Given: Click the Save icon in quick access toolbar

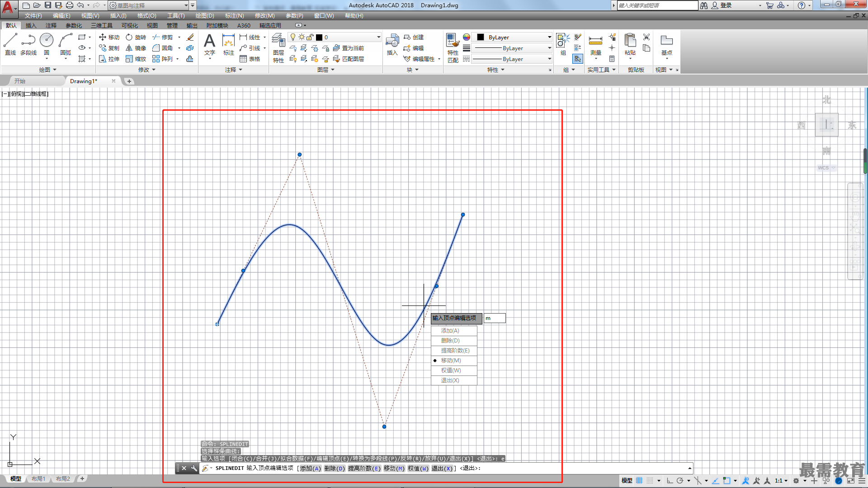Looking at the screenshot, I should tap(48, 5).
